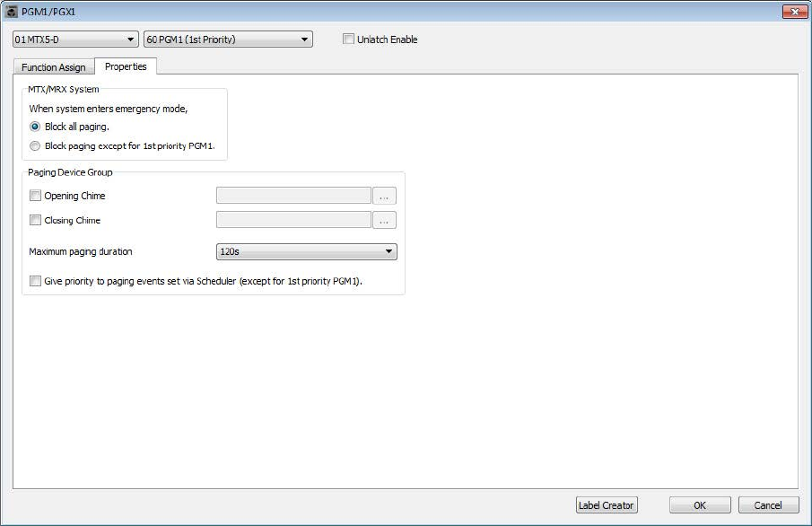812x526 pixels.
Task: Check the Opening Chime option
Action: [x=35, y=196]
